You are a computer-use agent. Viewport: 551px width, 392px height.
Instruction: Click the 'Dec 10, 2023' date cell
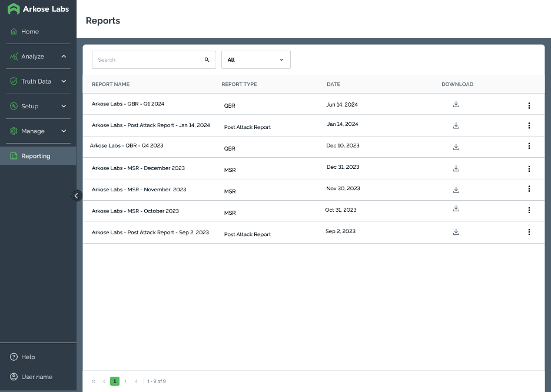343,146
